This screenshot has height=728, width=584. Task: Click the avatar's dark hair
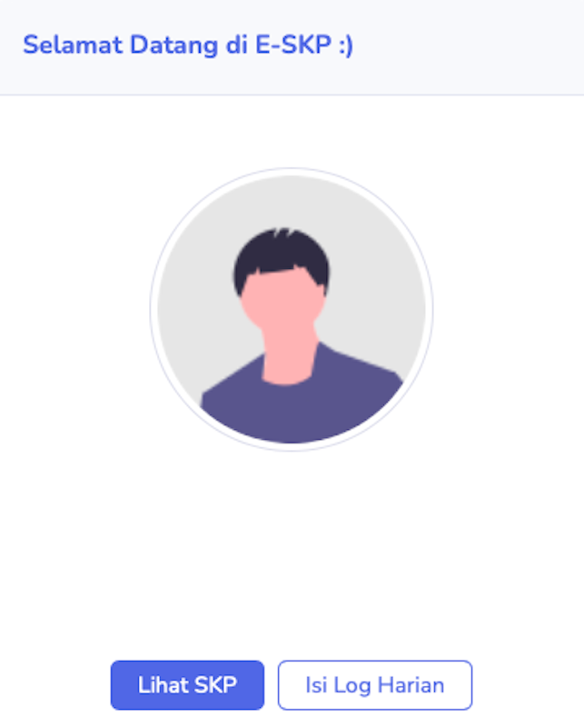click(x=283, y=253)
